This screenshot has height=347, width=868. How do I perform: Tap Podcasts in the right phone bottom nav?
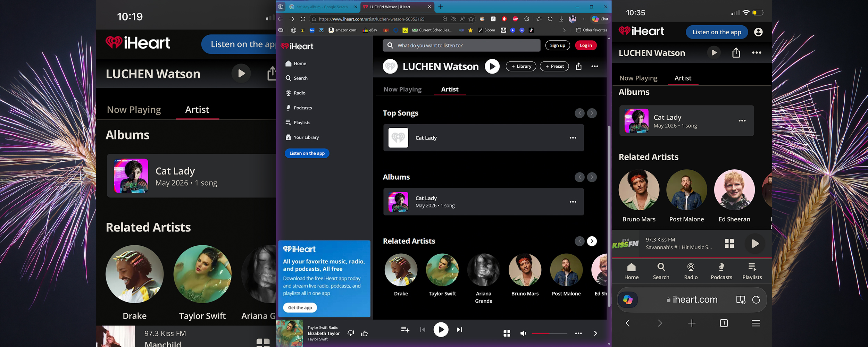click(721, 271)
